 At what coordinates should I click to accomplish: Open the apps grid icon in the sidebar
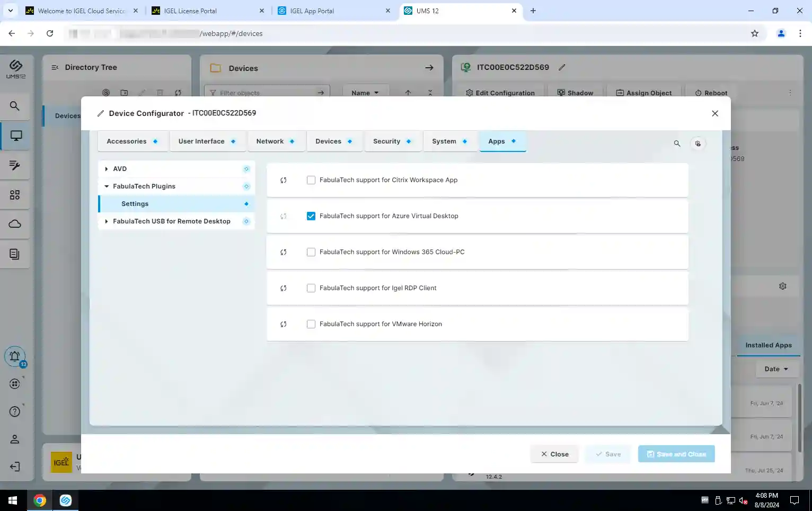pos(15,195)
